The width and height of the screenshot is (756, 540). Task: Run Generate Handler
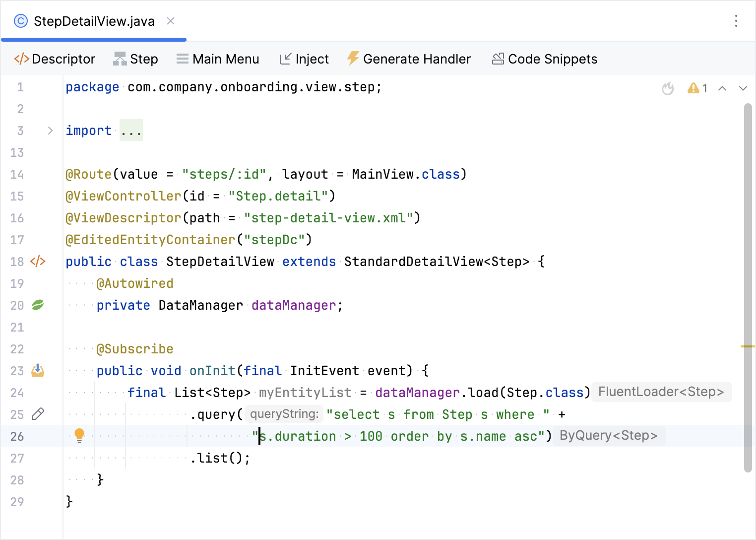pos(409,59)
